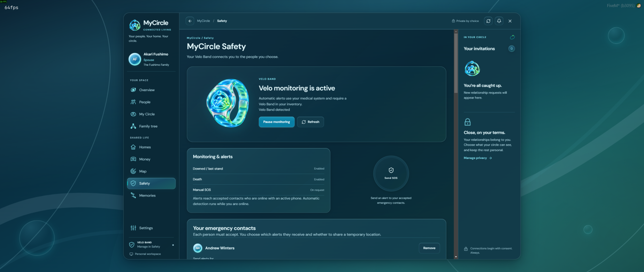The width and height of the screenshot is (644, 272).
Task: Click the Manual SOS row
Action: coord(259,190)
